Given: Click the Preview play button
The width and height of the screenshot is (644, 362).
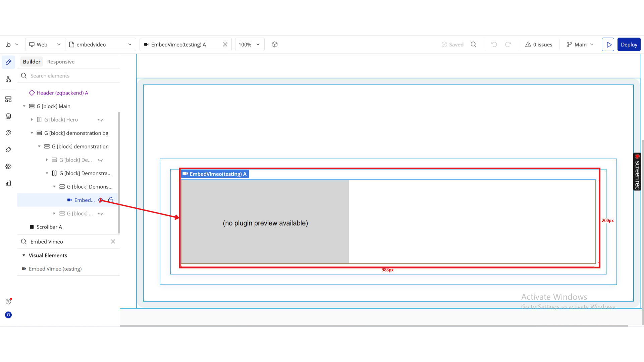Looking at the screenshot, I should pyautogui.click(x=608, y=45).
